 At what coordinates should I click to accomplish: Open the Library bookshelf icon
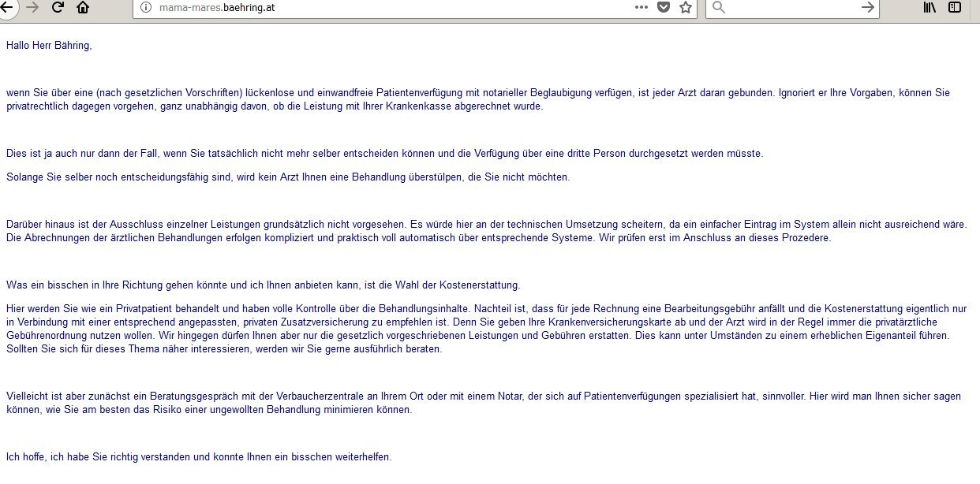(x=930, y=7)
